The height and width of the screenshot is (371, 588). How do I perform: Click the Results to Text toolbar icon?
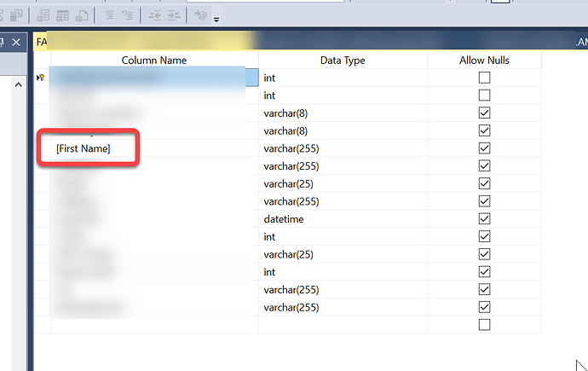tap(41, 15)
